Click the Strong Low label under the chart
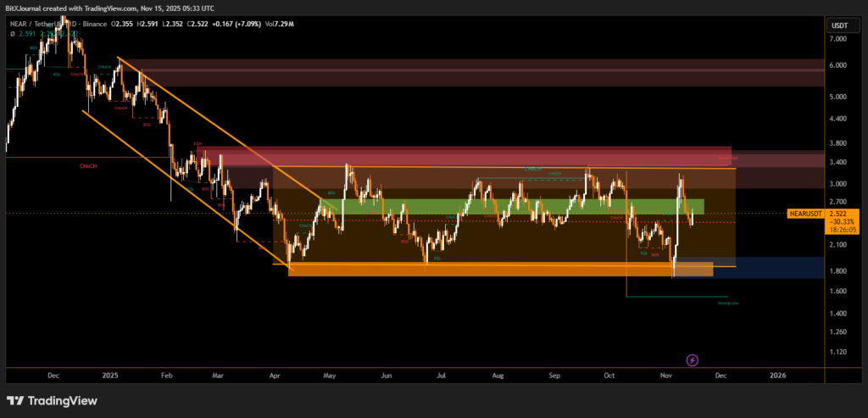Screen dimensions: 868x418 click(x=727, y=302)
